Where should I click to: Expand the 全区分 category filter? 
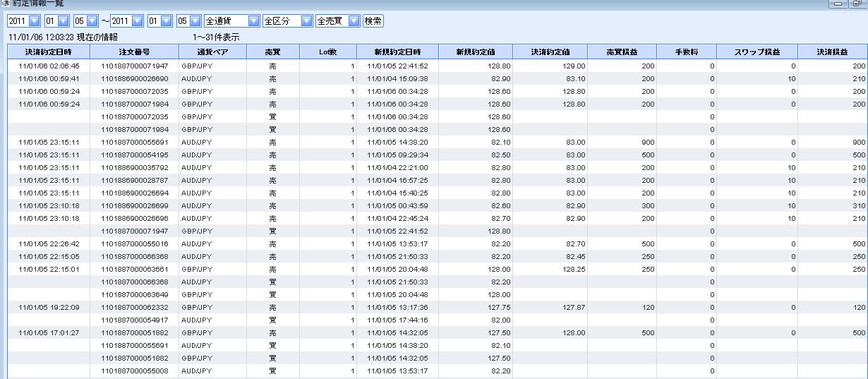pyautogui.click(x=287, y=21)
